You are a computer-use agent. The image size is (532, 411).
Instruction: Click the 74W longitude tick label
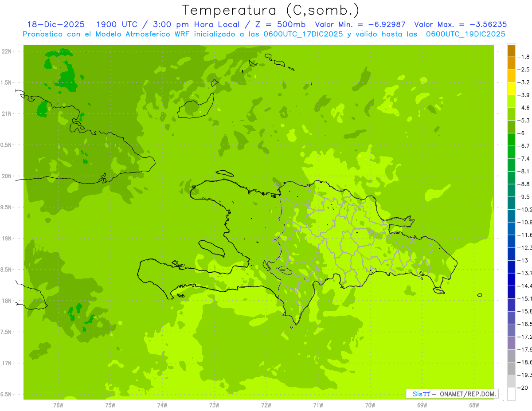[162, 405]
